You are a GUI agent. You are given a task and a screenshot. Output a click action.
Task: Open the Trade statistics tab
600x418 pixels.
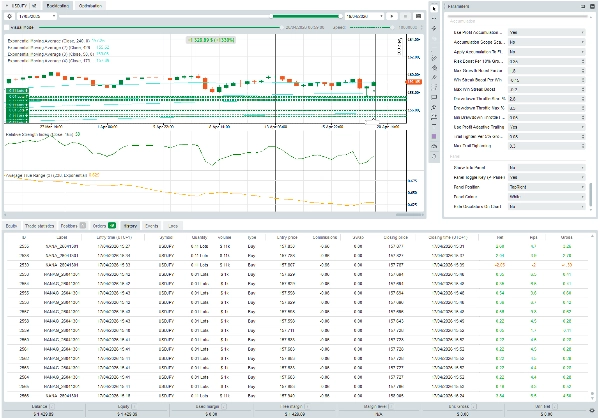pyautogui.click(x=40, y=227)
